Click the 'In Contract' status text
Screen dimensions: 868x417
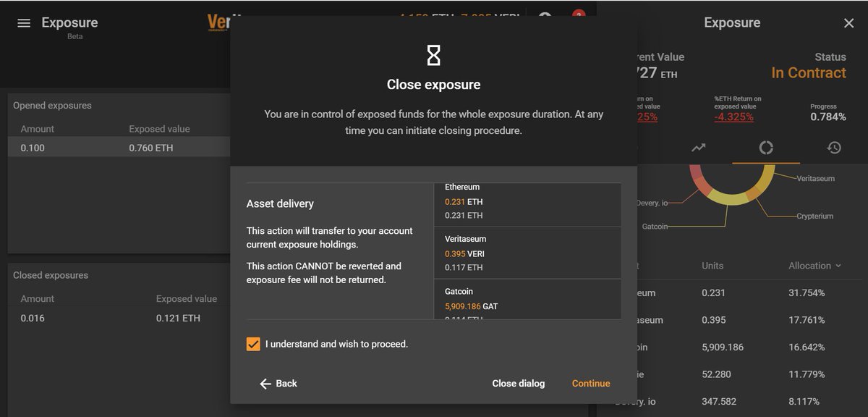pyautogui.click(x=809, y=73)
